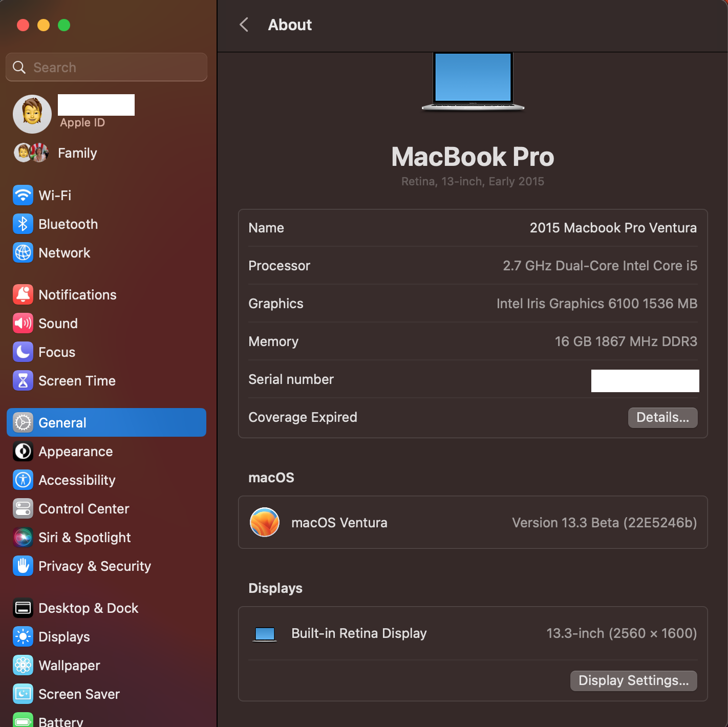This screenshot has height=727, width=728.
Task: Click the Focus moon icon
Action: pyautogui.click(x=23, y=352)
